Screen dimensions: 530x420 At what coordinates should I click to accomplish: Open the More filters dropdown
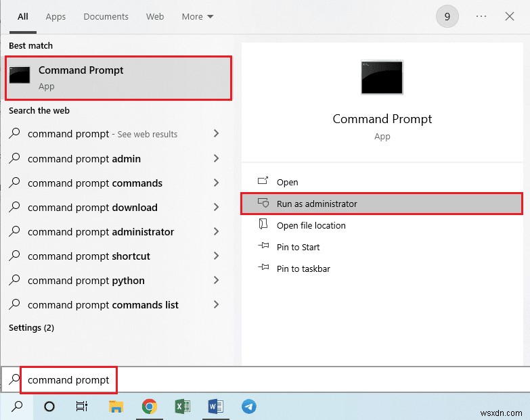coord(198,16)
